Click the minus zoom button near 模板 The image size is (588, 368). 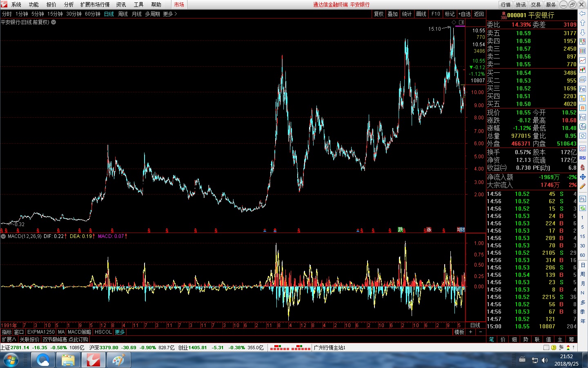pos(481,332)
